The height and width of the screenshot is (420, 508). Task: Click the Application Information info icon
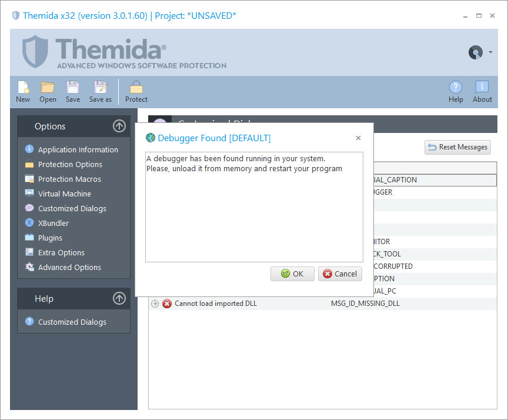pos(29,149)
